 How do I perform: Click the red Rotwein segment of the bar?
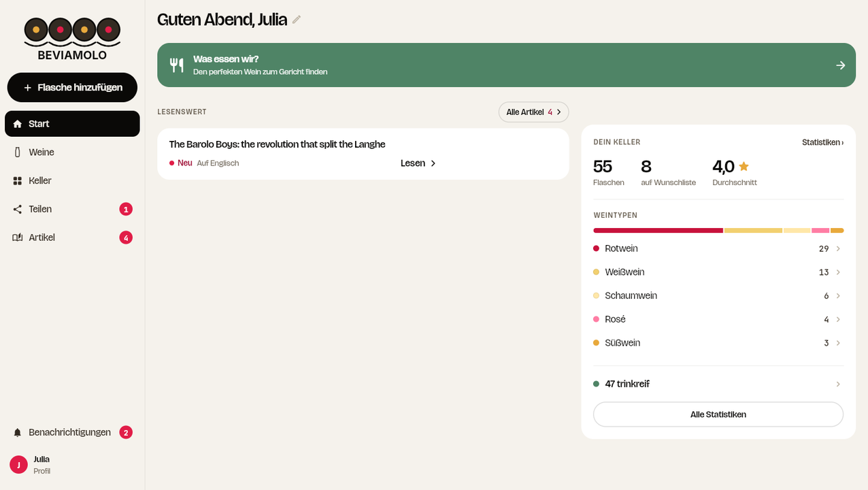(658, 231)
